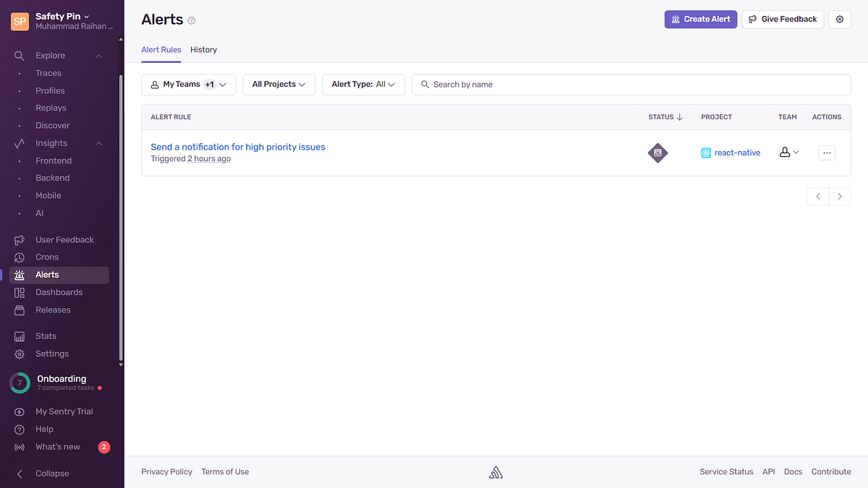Click the Sentry logo in the footer
868x488 pixels.
495,471
